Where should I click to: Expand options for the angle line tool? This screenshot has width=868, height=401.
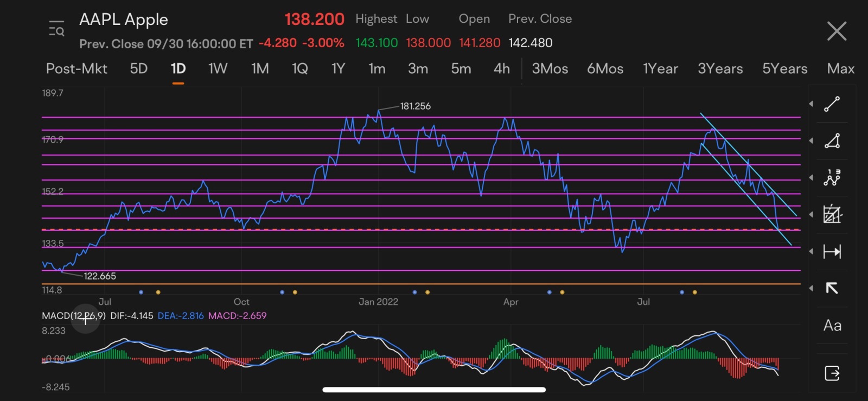click(811, 141)
